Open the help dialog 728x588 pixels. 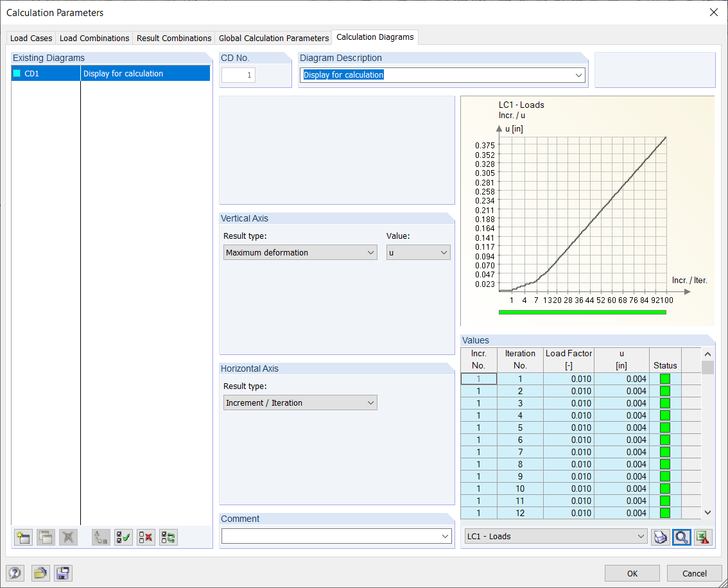coord(15,573)
